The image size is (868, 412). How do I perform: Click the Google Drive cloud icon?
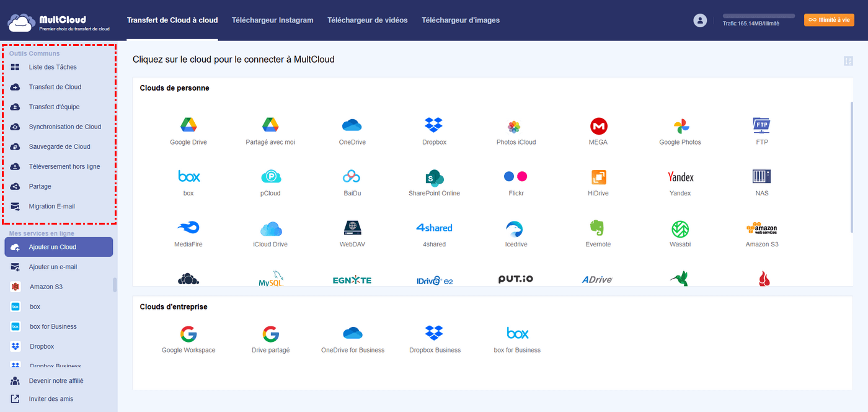tap(188, 125)
